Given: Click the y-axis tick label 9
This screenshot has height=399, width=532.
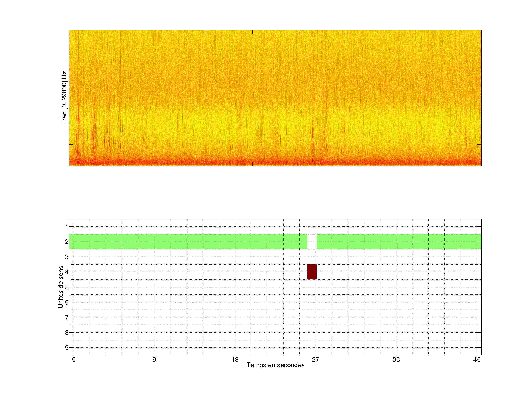Looking at the screenshot, I should pyautogui.click(x=67, y=347).
